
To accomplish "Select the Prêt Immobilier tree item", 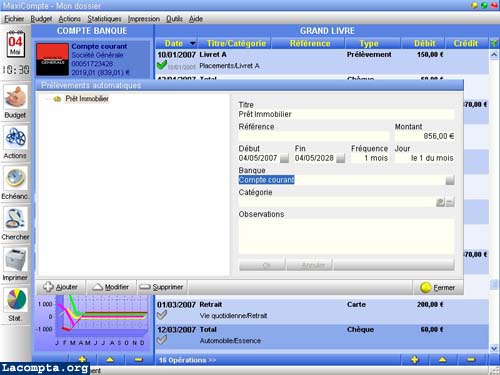I will coord(87,99).
